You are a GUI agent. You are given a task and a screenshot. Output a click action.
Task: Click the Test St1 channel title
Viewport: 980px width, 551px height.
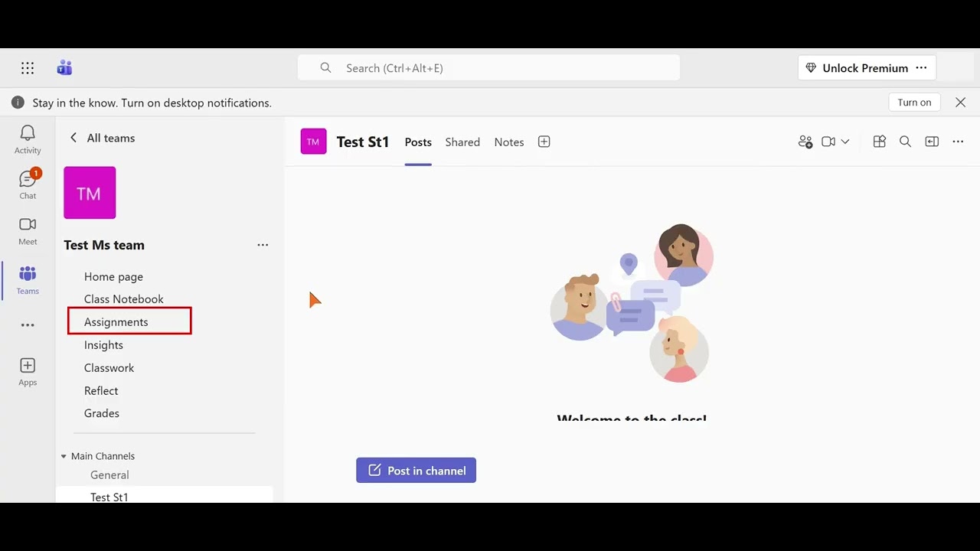[x=363, y=142]
